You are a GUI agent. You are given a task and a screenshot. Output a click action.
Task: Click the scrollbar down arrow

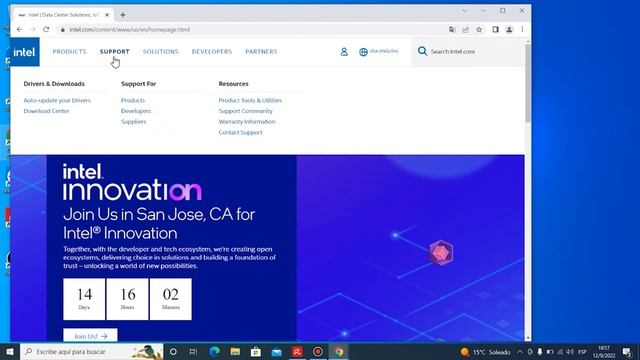click(528, 338)
